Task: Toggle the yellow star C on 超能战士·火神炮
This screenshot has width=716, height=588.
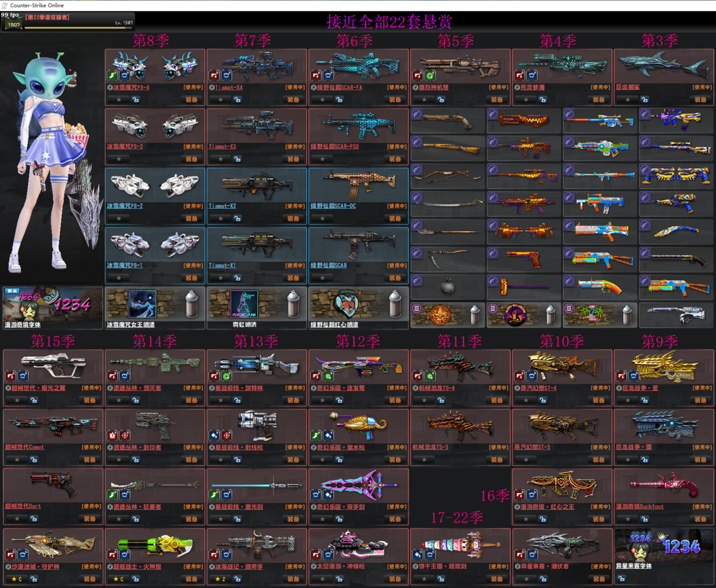Action: pos(119,579)
